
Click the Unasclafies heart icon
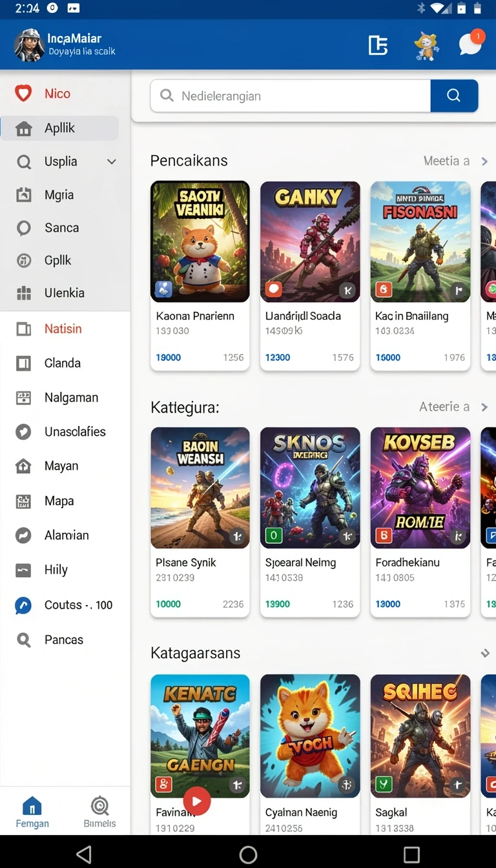(24, 432)
